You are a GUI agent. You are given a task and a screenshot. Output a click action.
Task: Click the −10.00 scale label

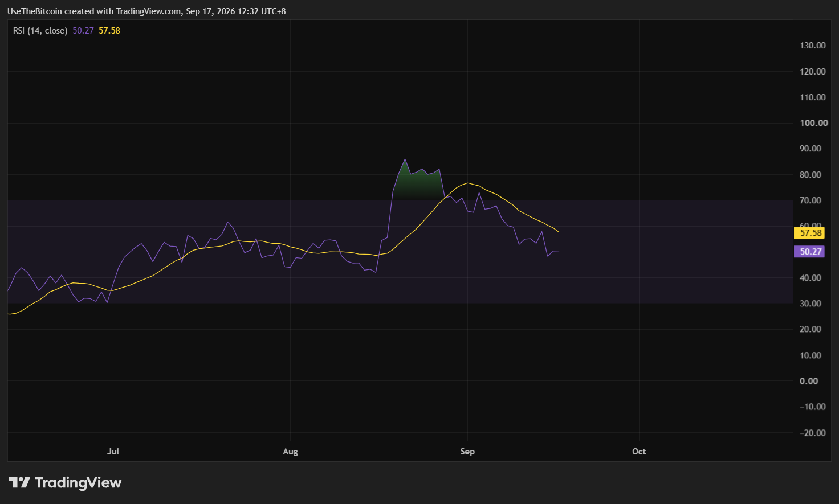813,407
